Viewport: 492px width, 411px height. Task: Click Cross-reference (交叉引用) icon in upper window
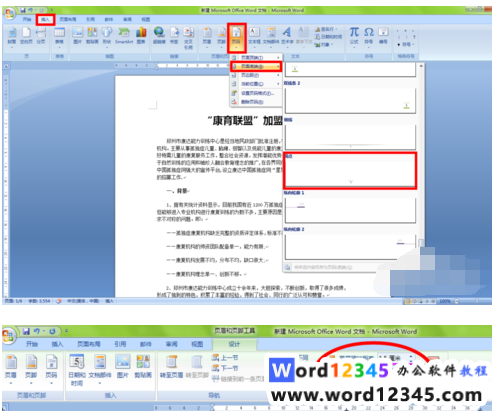[188, 38]
